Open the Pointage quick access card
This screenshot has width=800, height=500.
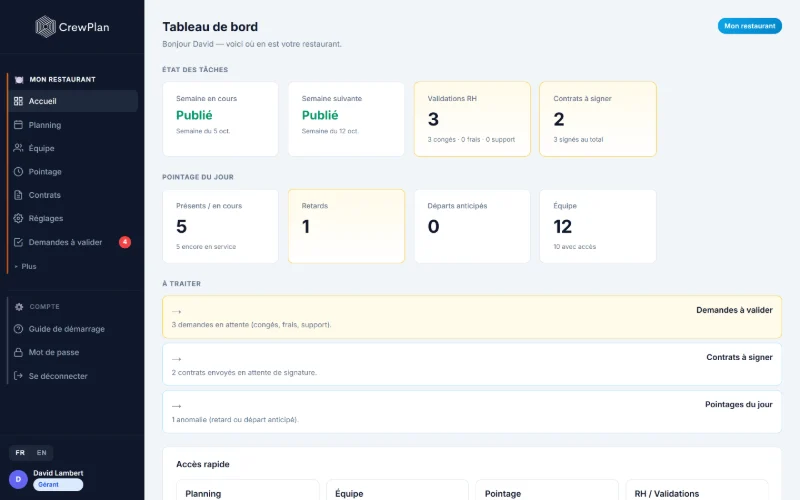547,490
